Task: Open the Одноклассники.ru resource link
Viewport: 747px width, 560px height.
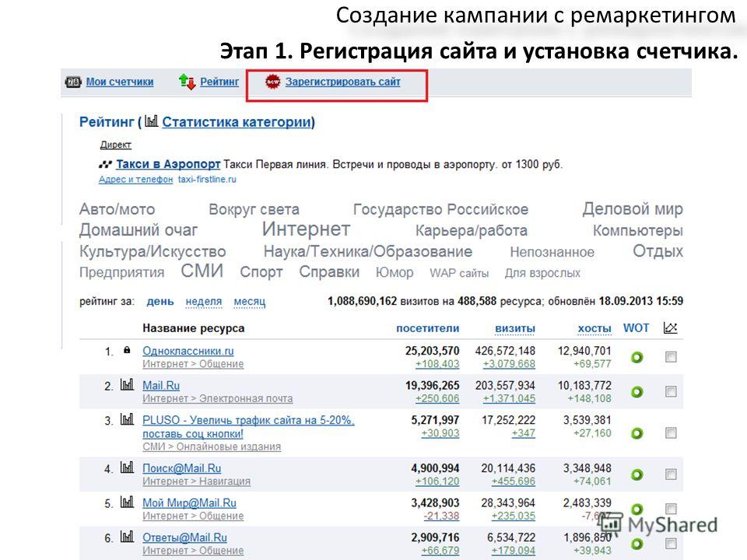Action: (x=188, y=351)
